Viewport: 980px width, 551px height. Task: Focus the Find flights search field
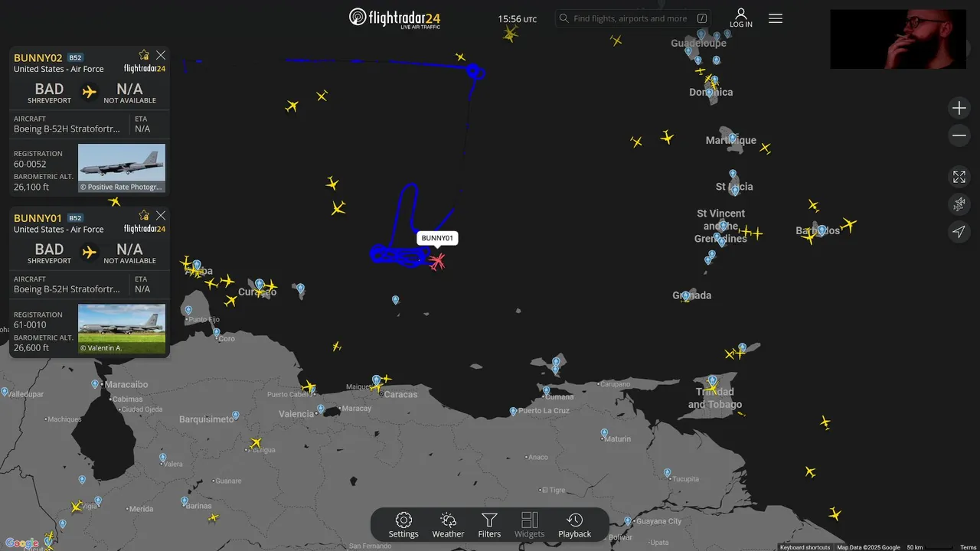(632, 18)
